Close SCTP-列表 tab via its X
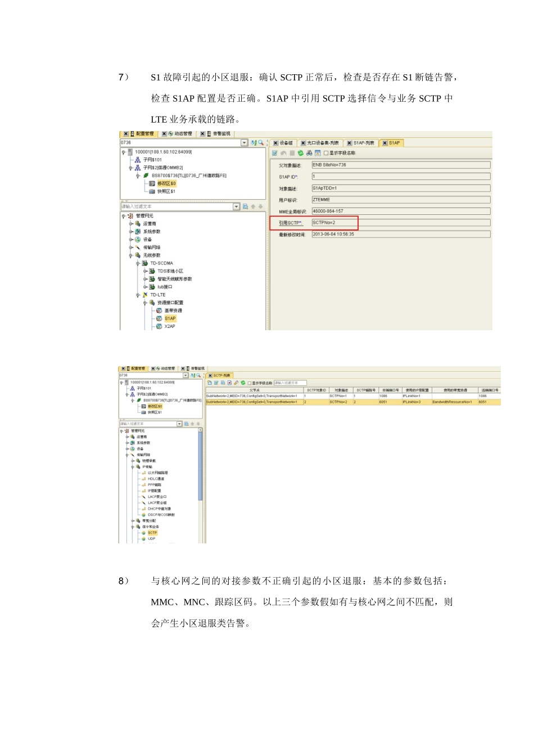The image size is (534, 756). pos(210,375)
